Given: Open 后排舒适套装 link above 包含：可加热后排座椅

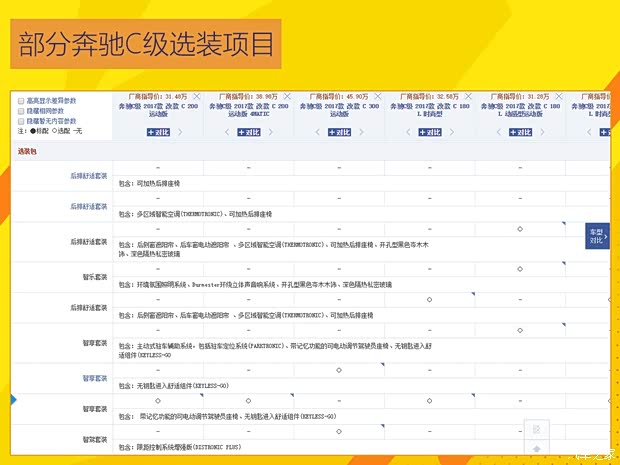Looking at the screenshot, I should click(x=89, y=176).
